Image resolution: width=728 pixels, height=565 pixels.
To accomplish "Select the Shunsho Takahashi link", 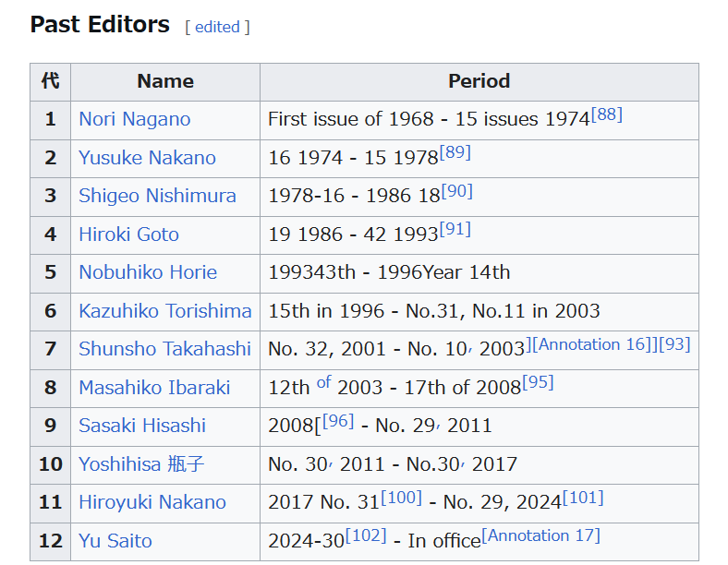I will pyautogui.click(x=164, y=349).
